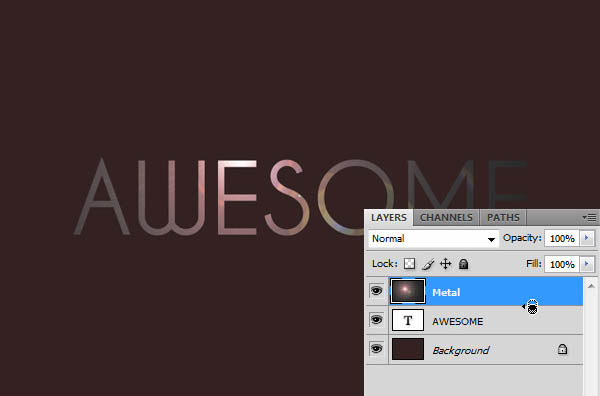
Task: Click the Opacity value field
Action: pos(562,238)
